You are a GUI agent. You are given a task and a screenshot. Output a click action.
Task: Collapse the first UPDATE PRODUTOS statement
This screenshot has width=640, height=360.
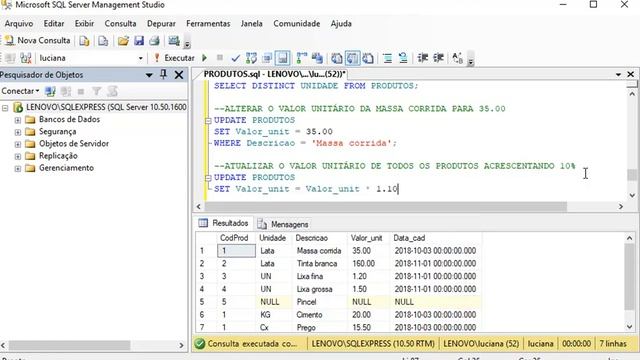[x=208, y=121]
